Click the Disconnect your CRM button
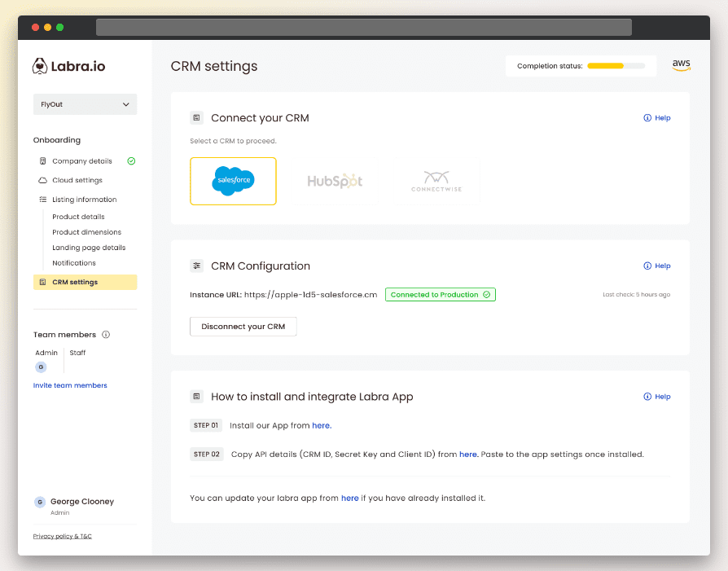This screenshot has height=571, width=728. 243,327
